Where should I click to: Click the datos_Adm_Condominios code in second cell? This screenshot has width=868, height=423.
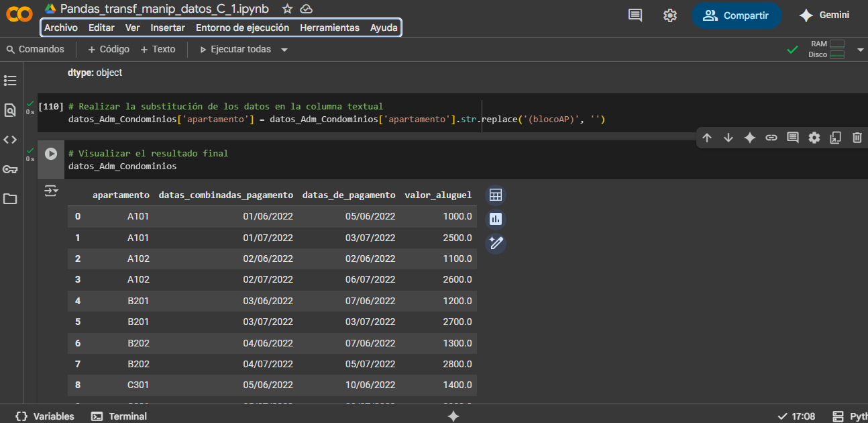[x=122, y=166]
